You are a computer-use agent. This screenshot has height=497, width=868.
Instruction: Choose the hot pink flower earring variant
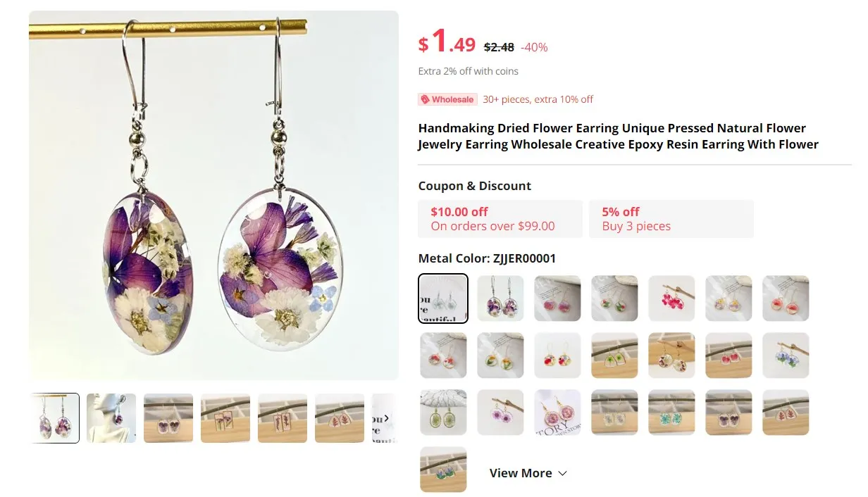pos(671,298)
